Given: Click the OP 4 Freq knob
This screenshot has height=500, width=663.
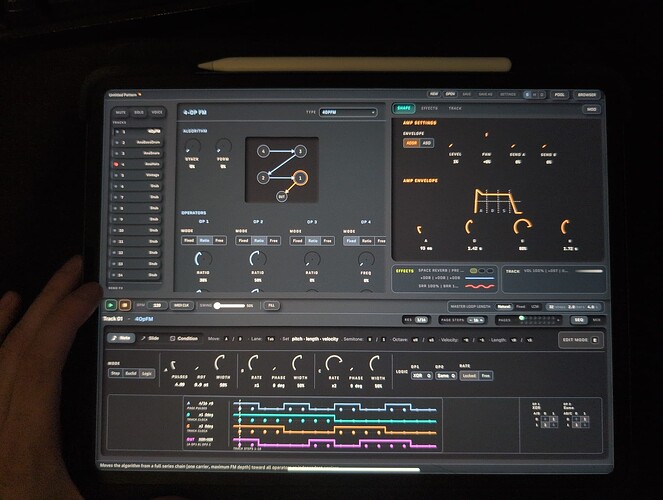Looking at the screenshot, I should pos(366,259).
